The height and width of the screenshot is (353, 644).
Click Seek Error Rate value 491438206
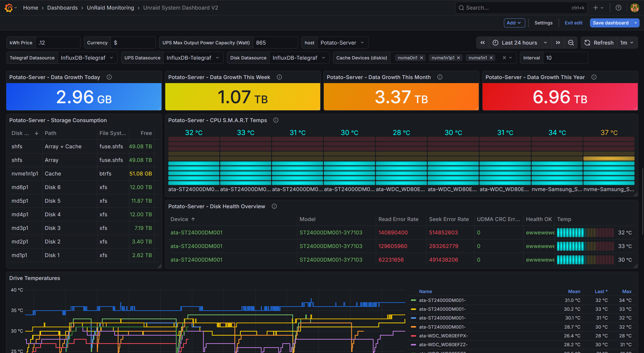point(444,260)
